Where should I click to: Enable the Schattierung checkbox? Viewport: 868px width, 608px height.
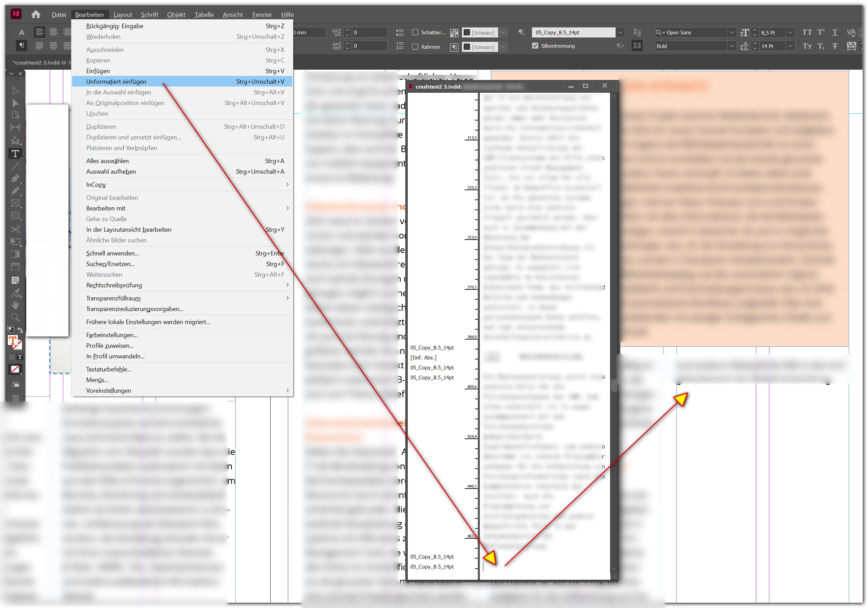[x=415, y=33]
